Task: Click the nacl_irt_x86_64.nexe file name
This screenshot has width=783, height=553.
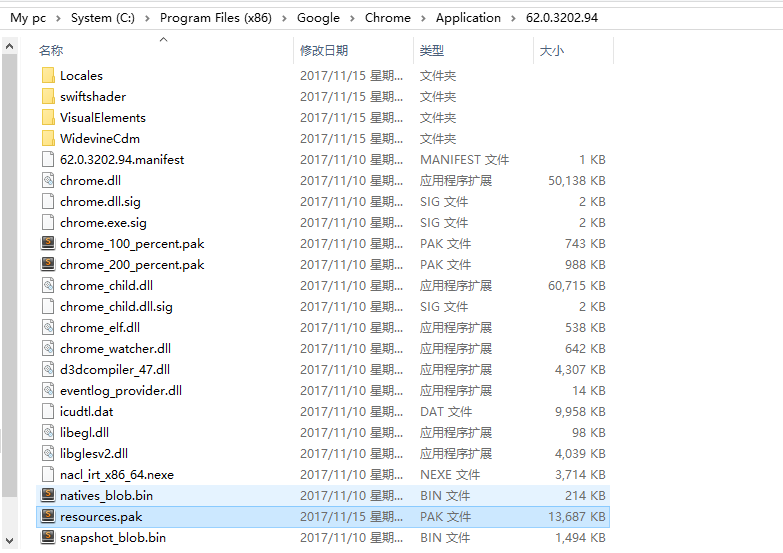Action: pyautogui.click(x=117, y=474)
